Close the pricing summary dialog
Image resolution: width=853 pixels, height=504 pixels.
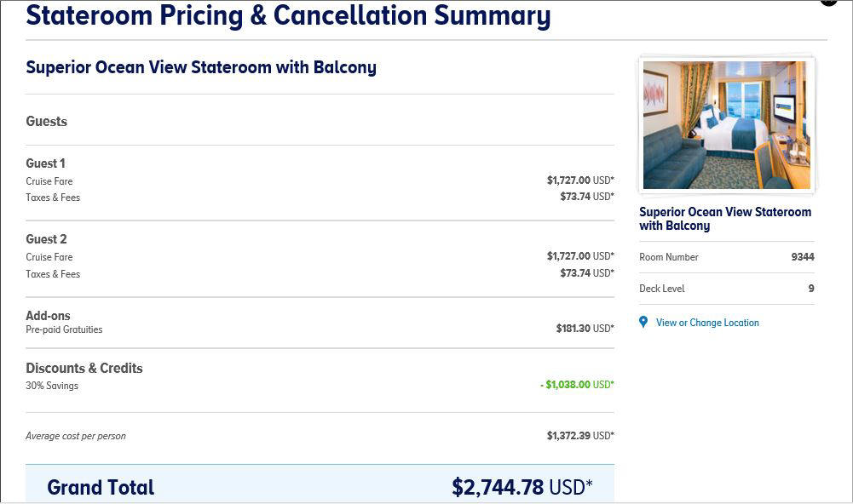(x=828, y=2)
